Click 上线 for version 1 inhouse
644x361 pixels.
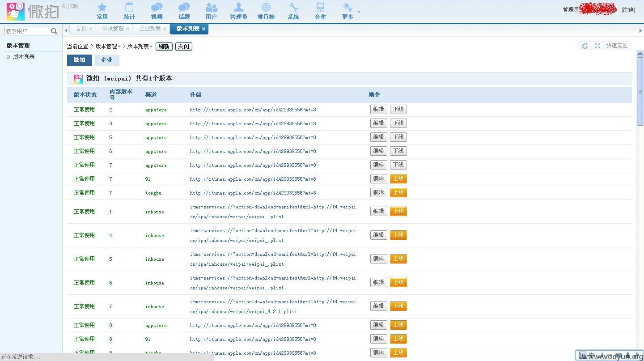coord(398,211)
